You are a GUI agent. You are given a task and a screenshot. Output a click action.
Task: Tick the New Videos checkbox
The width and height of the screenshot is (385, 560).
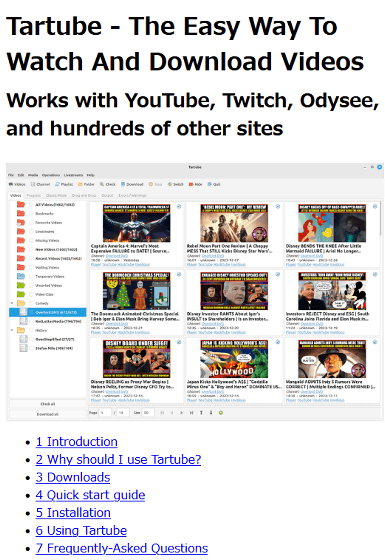[31, 250]
